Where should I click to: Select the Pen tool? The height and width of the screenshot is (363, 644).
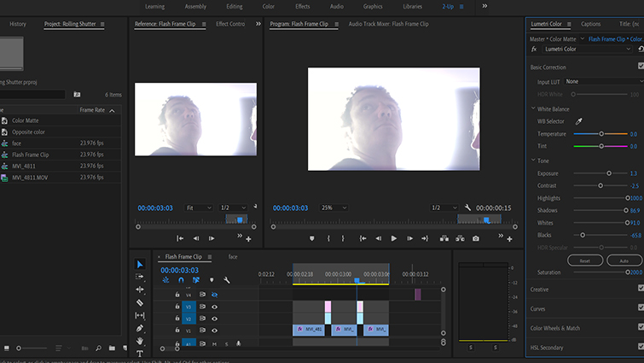pyautogui.click(x=140, y=328)
